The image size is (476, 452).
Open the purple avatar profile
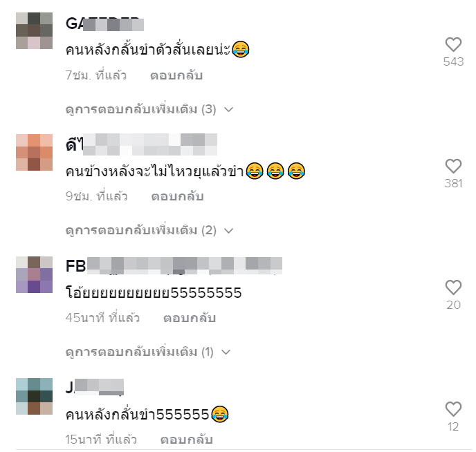pyautogui.click(x=35, y=274)
